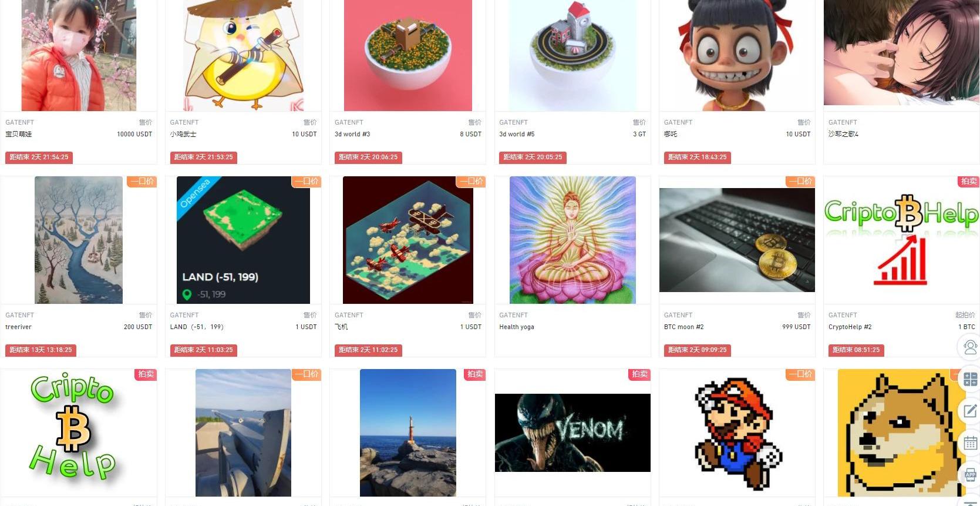Click the 3d world #3 title

pos(352,134)
